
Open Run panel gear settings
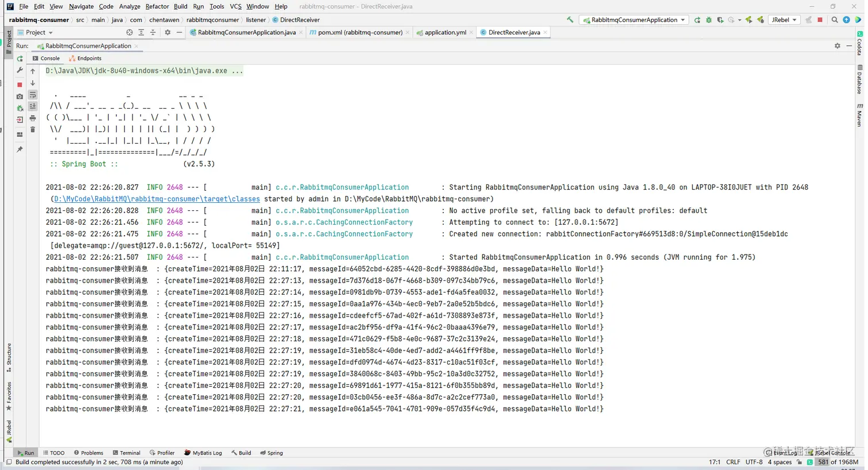(838, 46)
